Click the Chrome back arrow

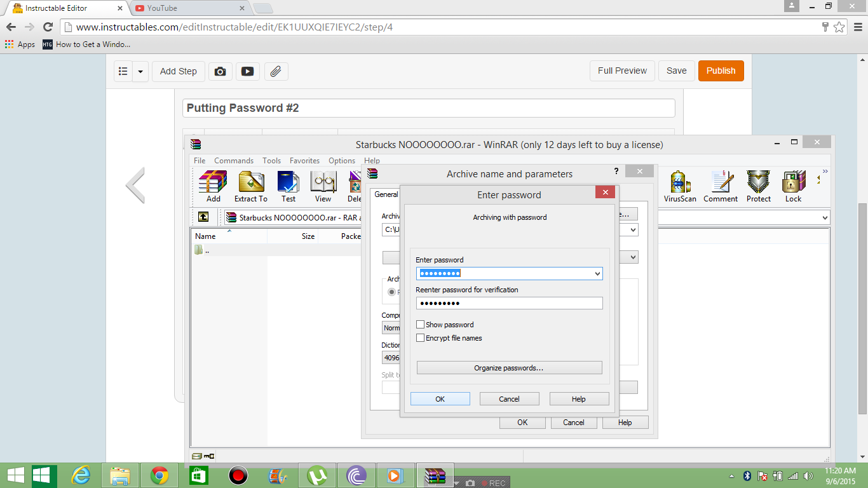[11, 27]
